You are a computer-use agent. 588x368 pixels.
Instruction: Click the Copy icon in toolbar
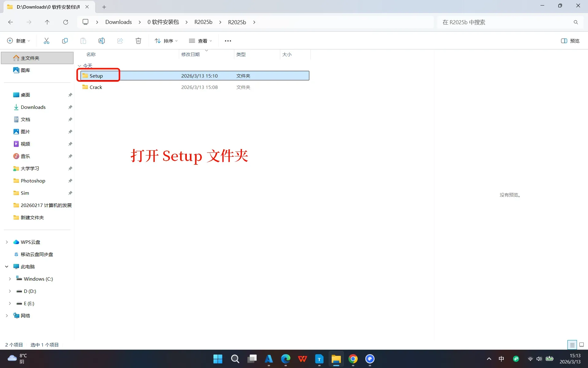coord(65,41)
